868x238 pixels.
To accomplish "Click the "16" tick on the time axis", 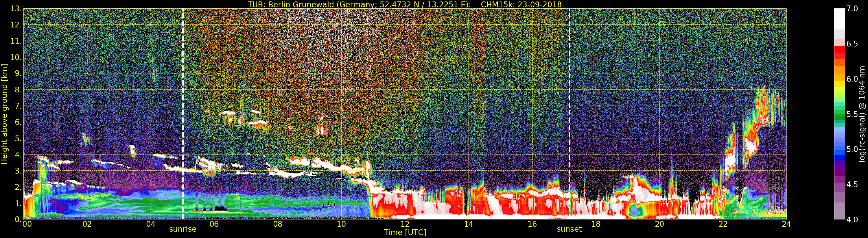I will 532,224.
